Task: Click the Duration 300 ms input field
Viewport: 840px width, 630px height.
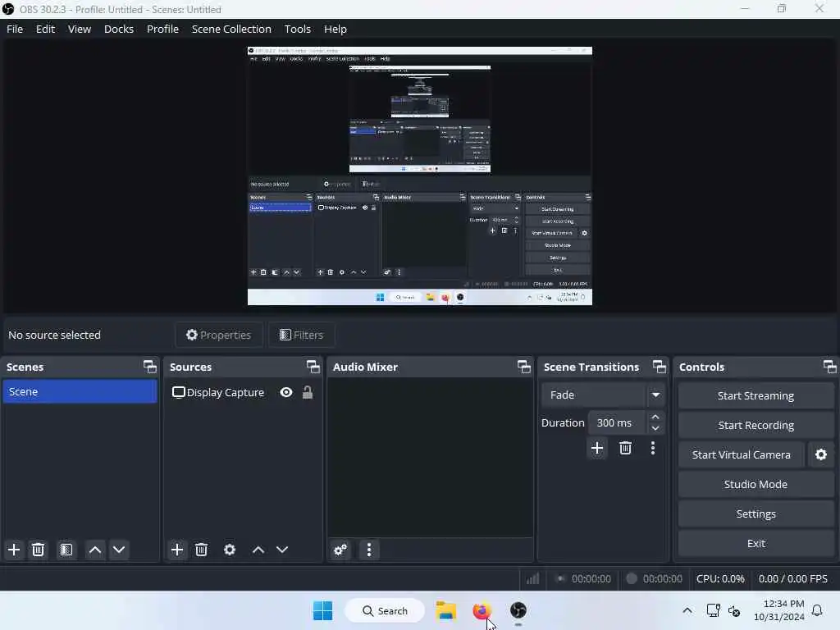Action: click(616, 422)
